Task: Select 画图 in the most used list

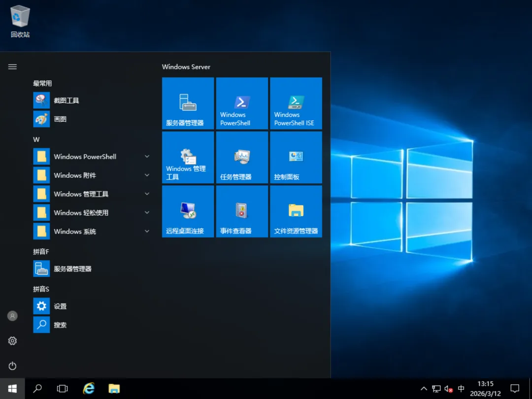Action: (60, 119)
